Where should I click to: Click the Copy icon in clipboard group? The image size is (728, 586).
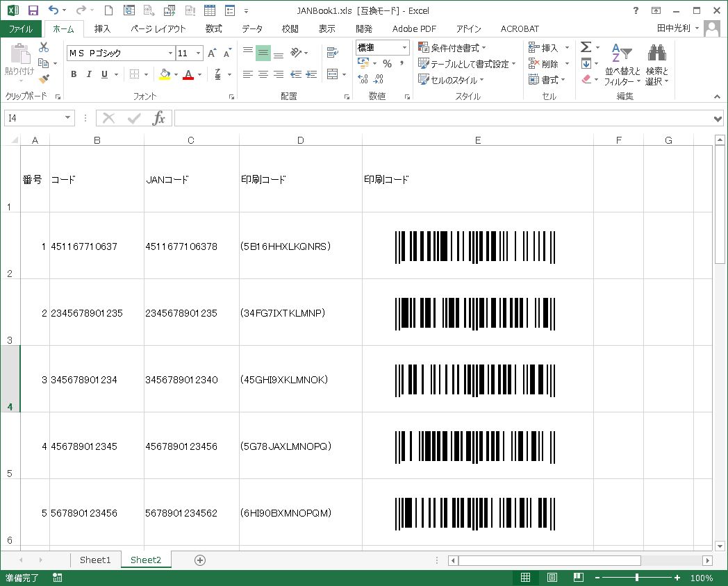(43, 63)
